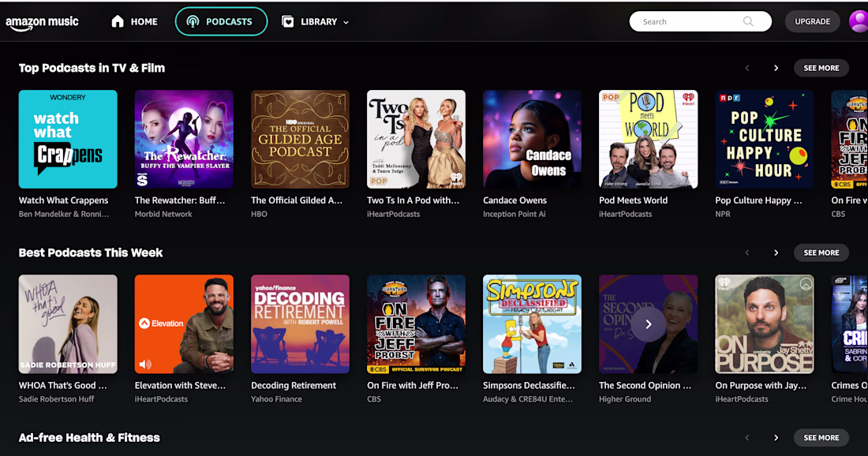
Task: Show next Best Podcasts This Week
Action: pos(776,253)
